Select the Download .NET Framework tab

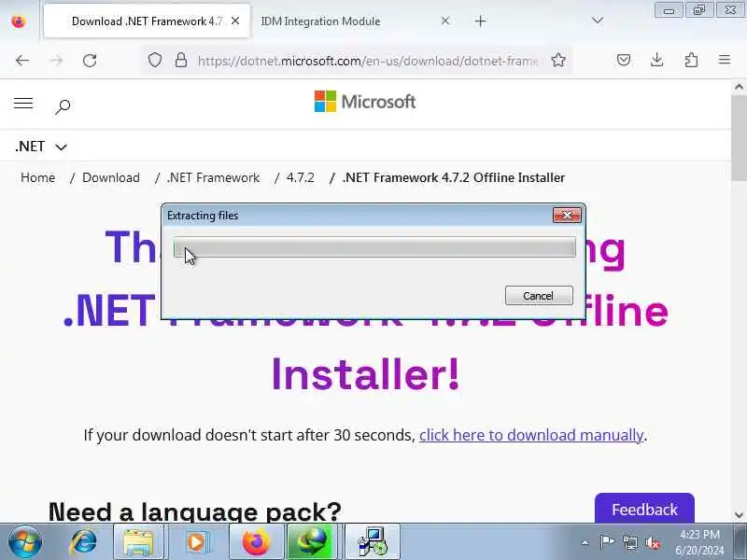click(x=147, y=21)
